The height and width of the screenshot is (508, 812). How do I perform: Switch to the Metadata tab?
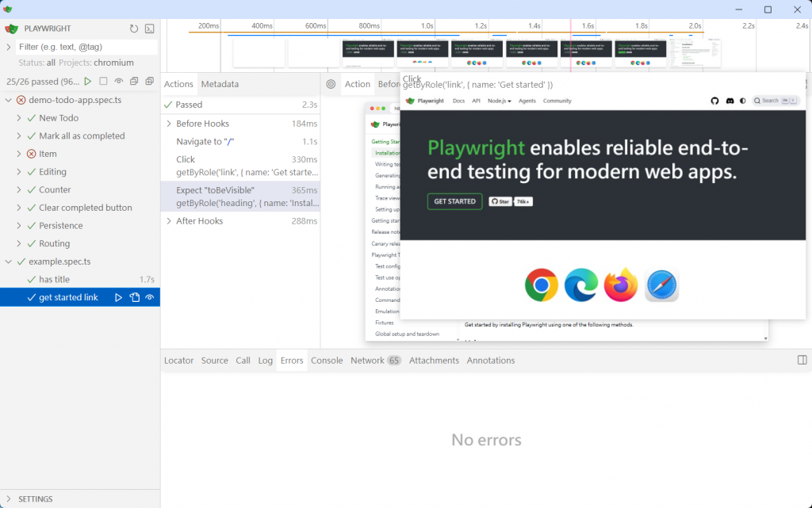[220, 84]
